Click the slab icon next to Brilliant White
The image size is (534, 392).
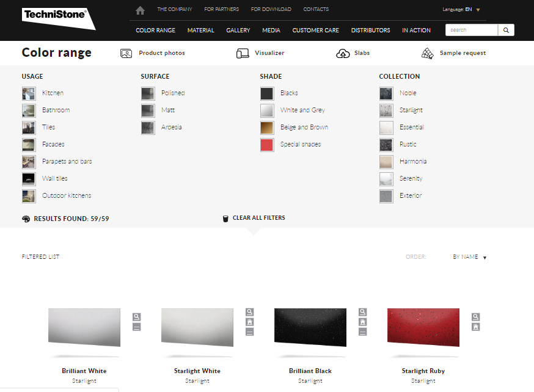pyautogui.click(x=137, y=327)
